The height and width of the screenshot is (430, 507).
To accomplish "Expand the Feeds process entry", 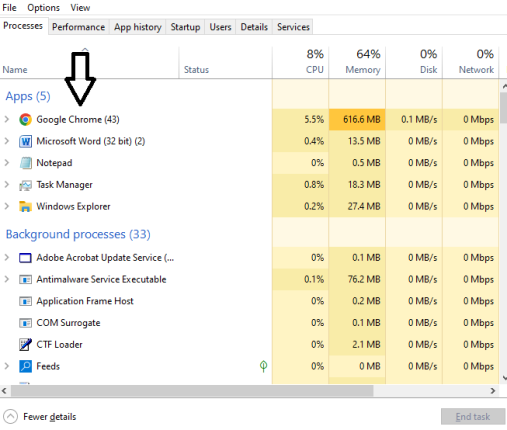I will pos(6,366).
